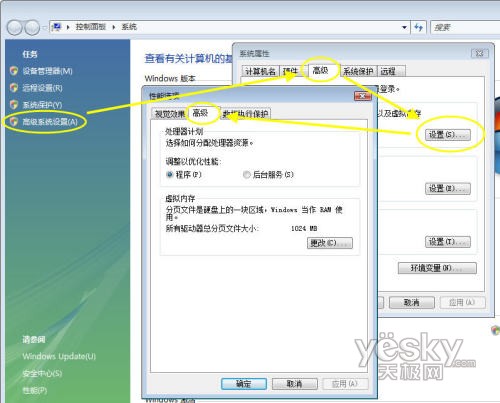Switch to 系统保护 tab in 系统属性 dialog
This screenshot has width=500, height=403.
tap(358, 71)
